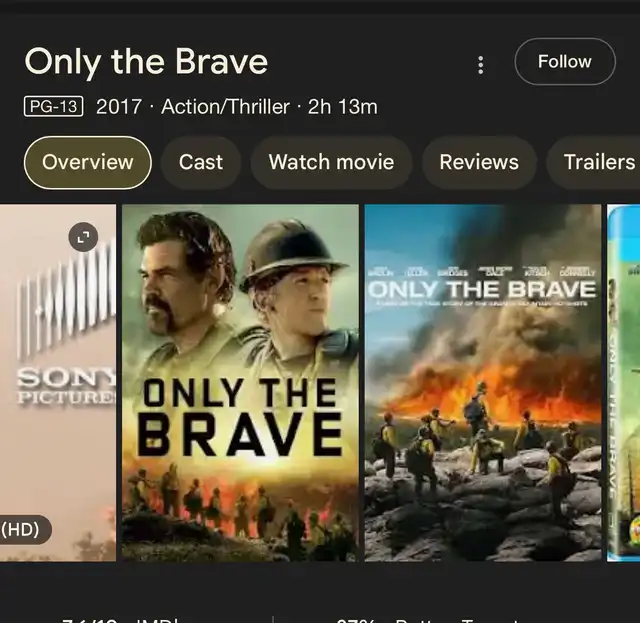The height and width of the screenshot is (623, 640).
Task: Open the IMDb rating link
Action: (120, 620)
